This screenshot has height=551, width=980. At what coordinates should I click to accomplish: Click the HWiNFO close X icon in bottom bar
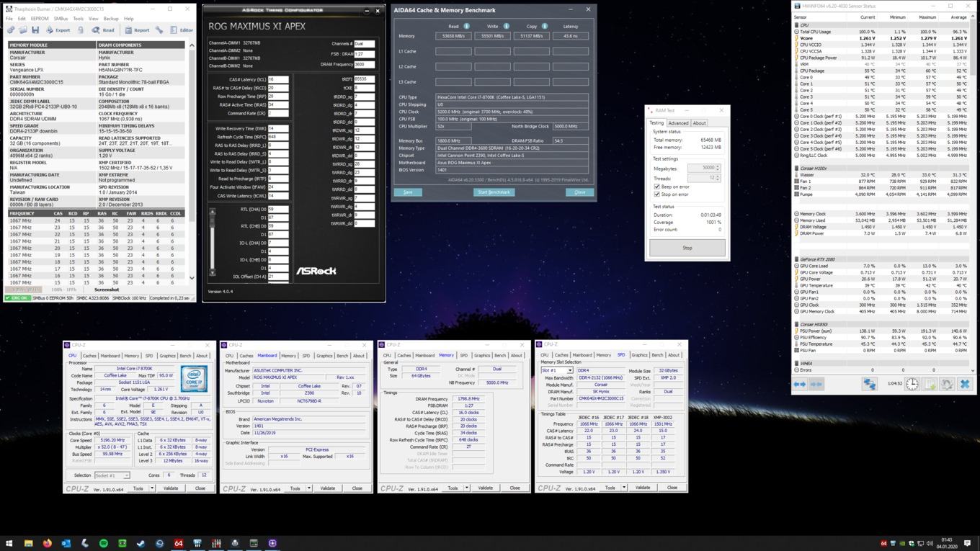tap(965, 385)
